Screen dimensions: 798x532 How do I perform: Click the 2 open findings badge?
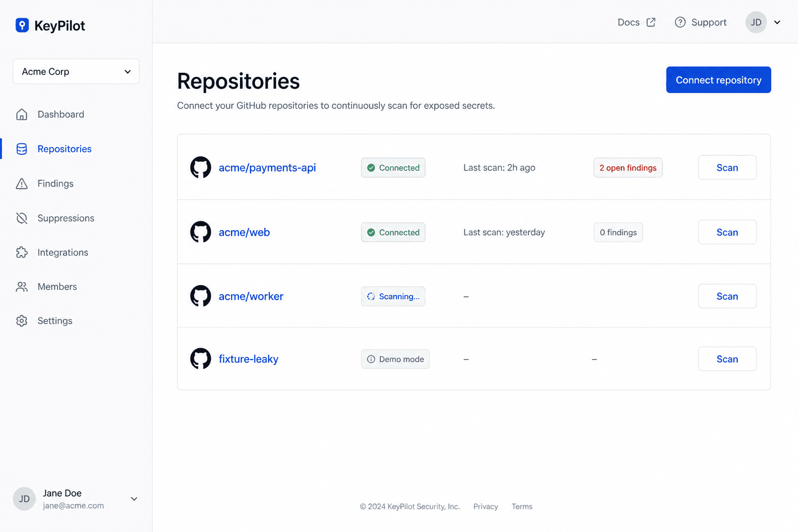coord(628,168)
